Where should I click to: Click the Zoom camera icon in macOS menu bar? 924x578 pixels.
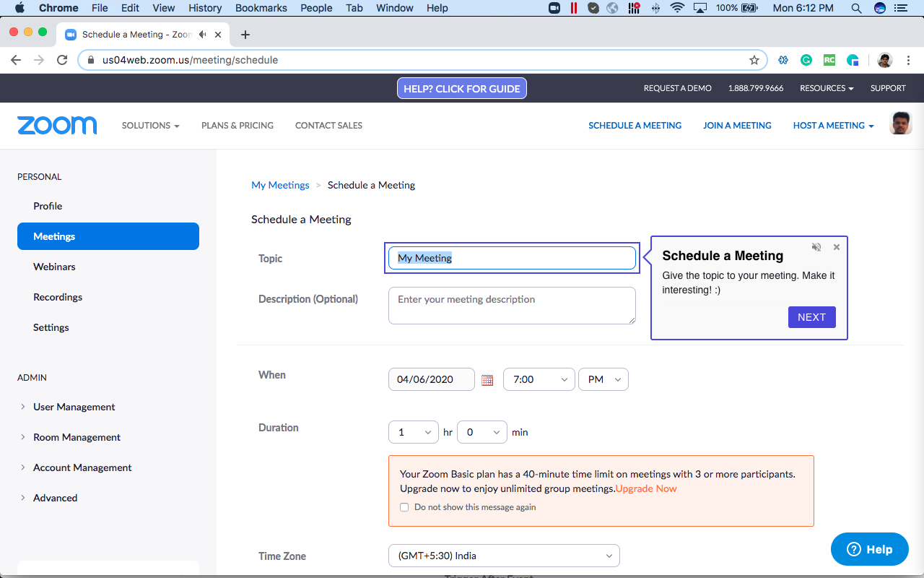pyautogui.click(x=554, y=8)
